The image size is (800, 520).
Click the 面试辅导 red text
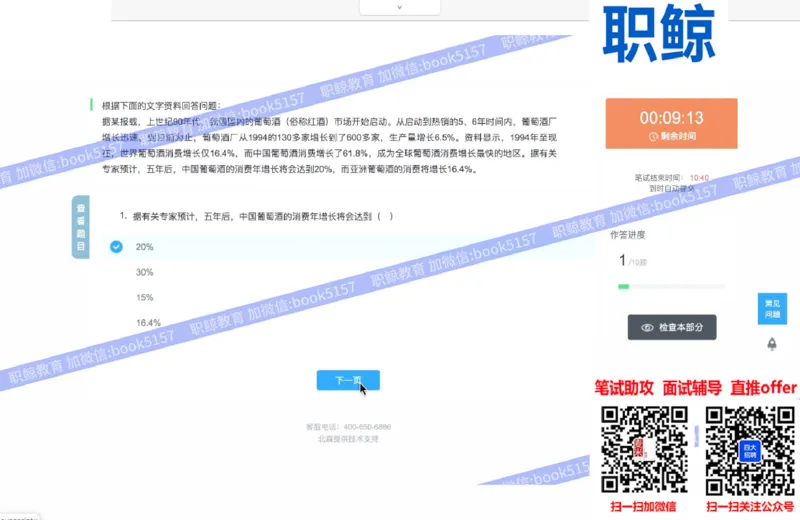692,388
